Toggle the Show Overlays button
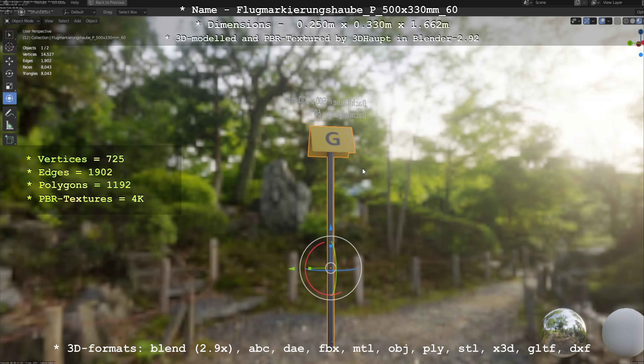 click(x=602, y=21)
